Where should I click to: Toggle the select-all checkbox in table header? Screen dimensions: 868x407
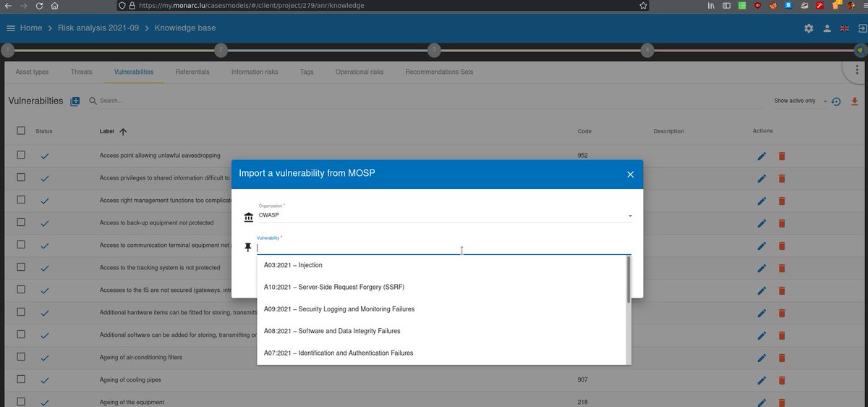click(x=21, y=131)
